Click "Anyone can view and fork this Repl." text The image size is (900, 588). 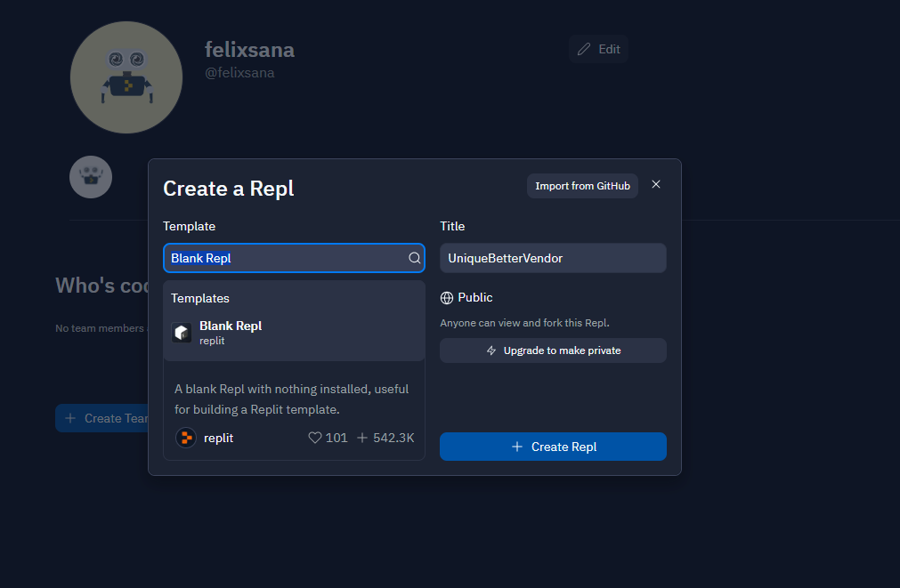[524, 323]
